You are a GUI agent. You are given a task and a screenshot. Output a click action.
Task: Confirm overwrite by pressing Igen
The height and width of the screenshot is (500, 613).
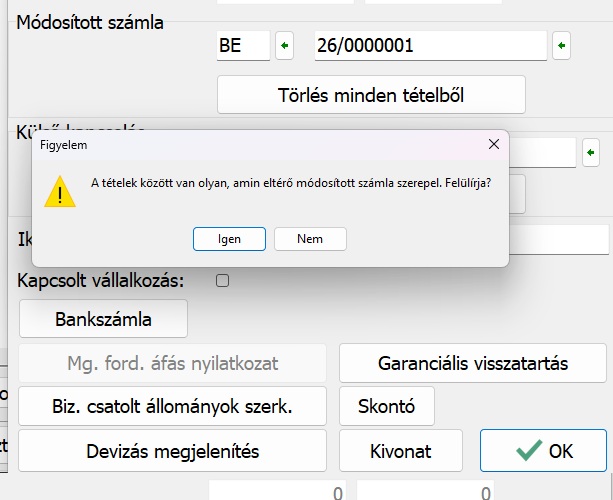pyautogui.click(x=229, y=239)
